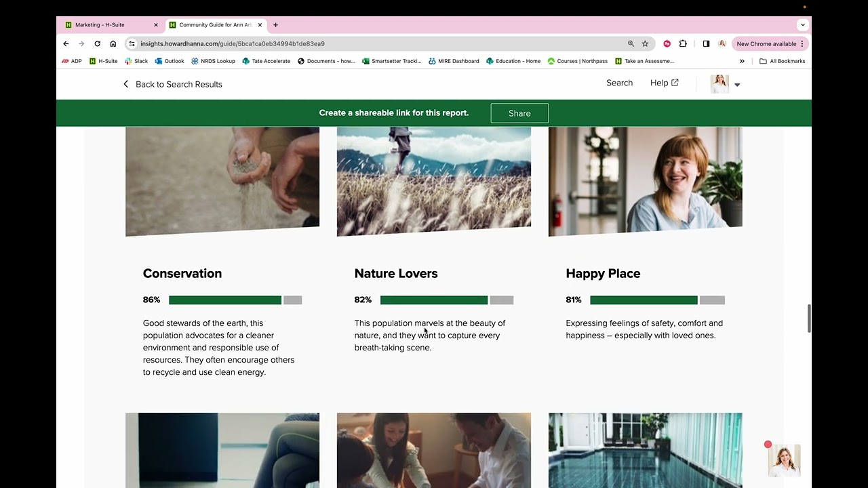
Task: Open Search in the page header
Action: click(619, 83)
